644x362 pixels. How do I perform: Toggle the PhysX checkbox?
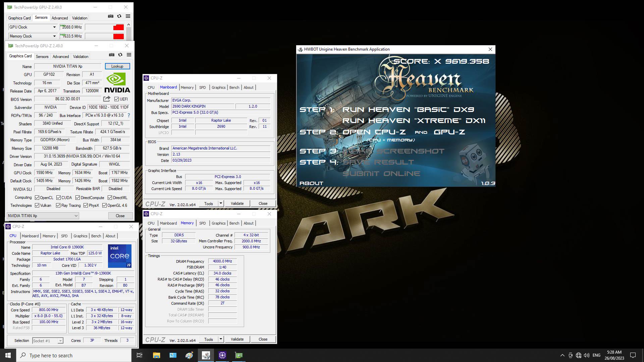86,205
